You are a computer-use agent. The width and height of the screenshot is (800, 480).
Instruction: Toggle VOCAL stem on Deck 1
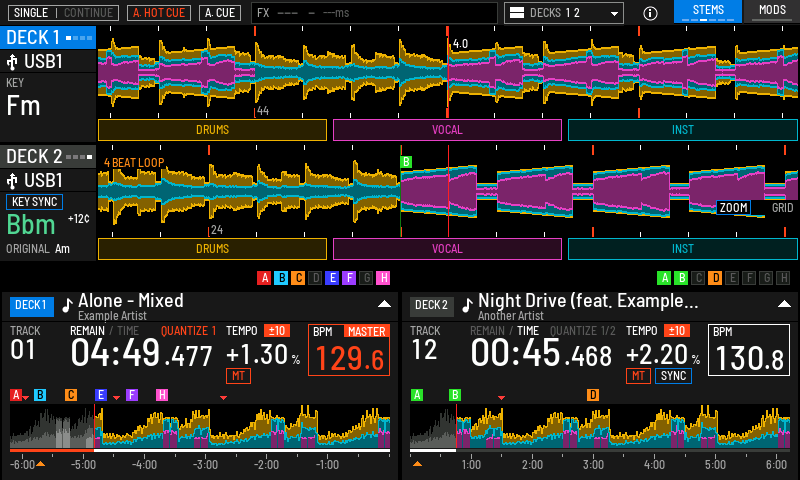pos(447,130)
